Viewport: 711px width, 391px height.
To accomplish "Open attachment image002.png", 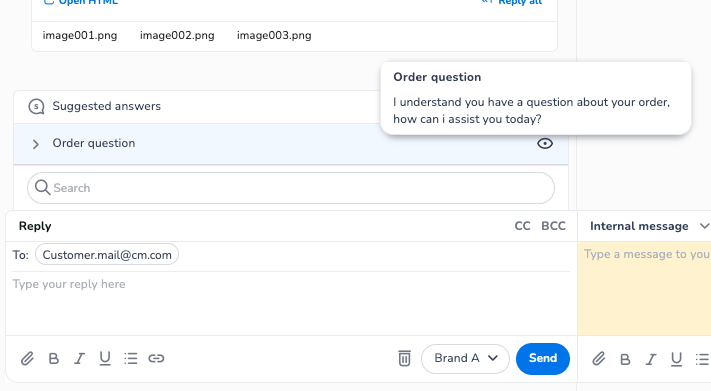I will click(177, 35).
